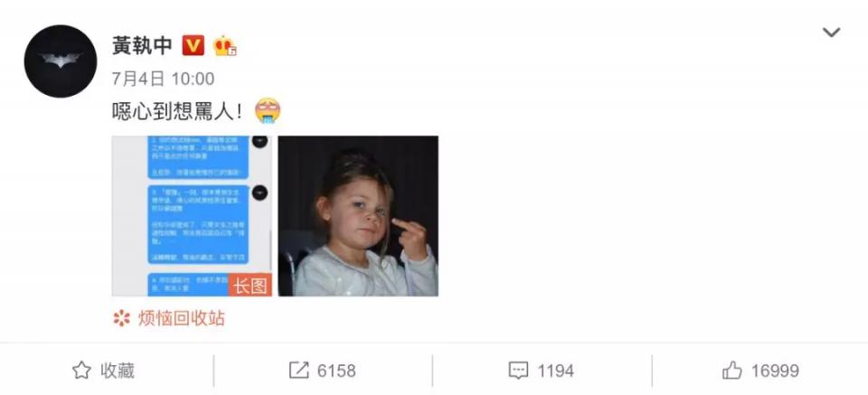Open the post timestamp 7月4日 10:00

click(164, 79)
